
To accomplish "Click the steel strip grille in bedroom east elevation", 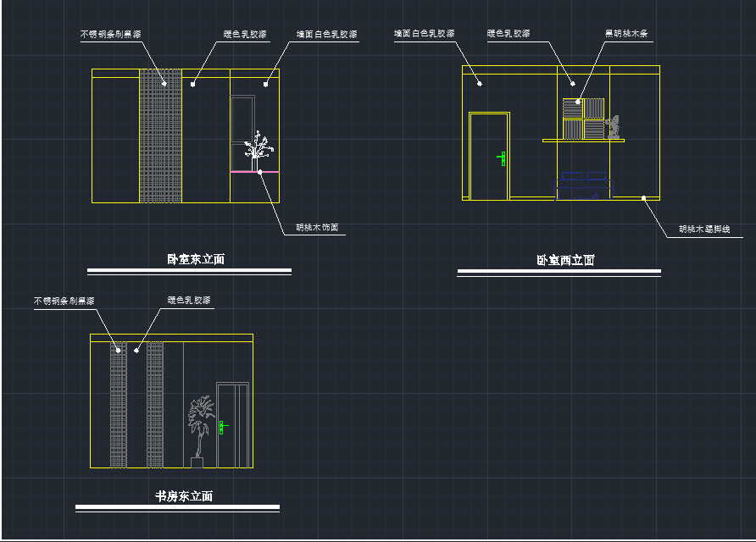I will point(160,136).
